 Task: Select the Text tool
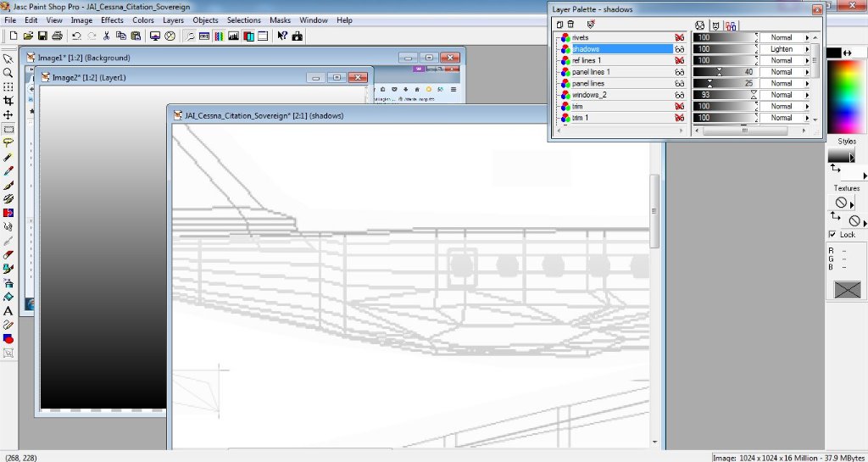[8, 311]
